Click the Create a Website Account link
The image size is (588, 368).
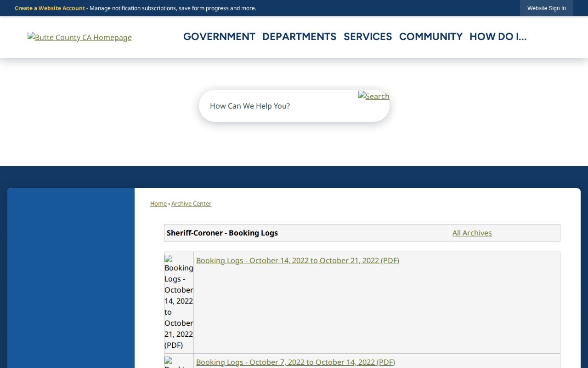[50, 8]
